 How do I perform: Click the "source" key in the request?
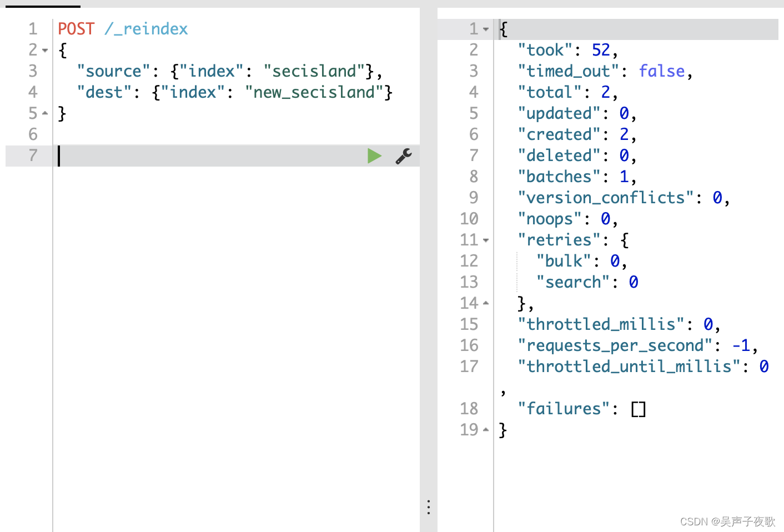pyautogui.click(x=114, y=71)
